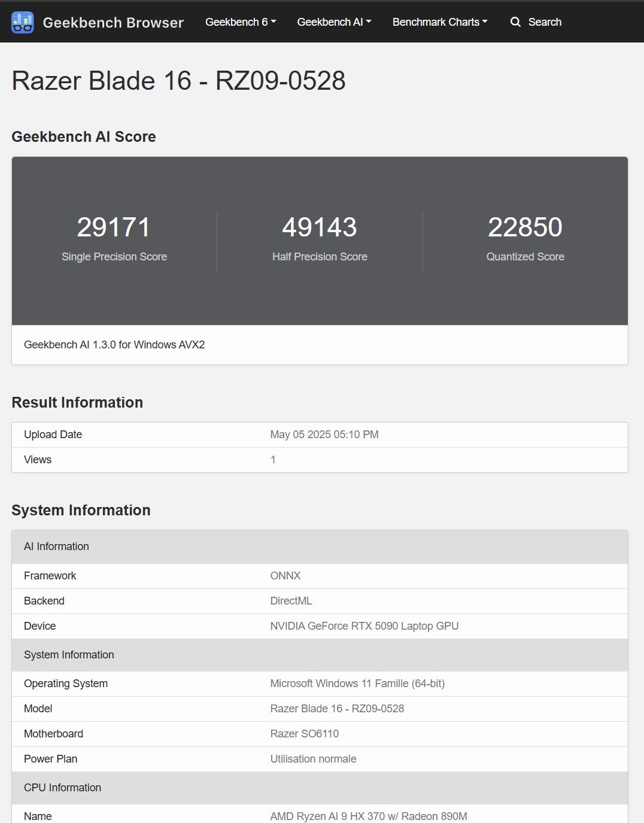Click the Motherboard row label
This screenshot has width=644, height=823.
click(54, 734)
